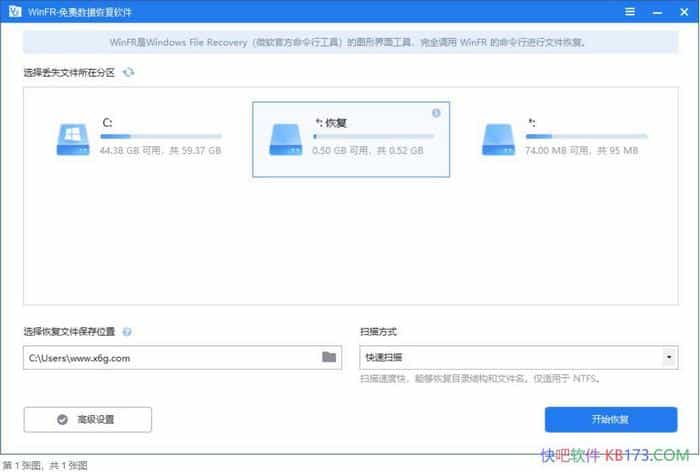Click the 恢复 partition drive icon
700x473 pixels.
tap(284, 137)
